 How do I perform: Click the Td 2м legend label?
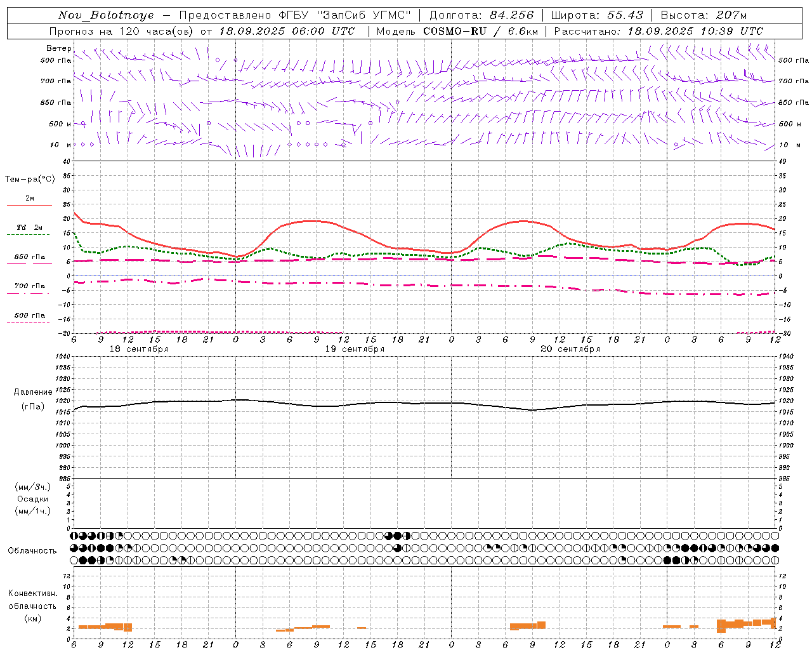[29, 227]
